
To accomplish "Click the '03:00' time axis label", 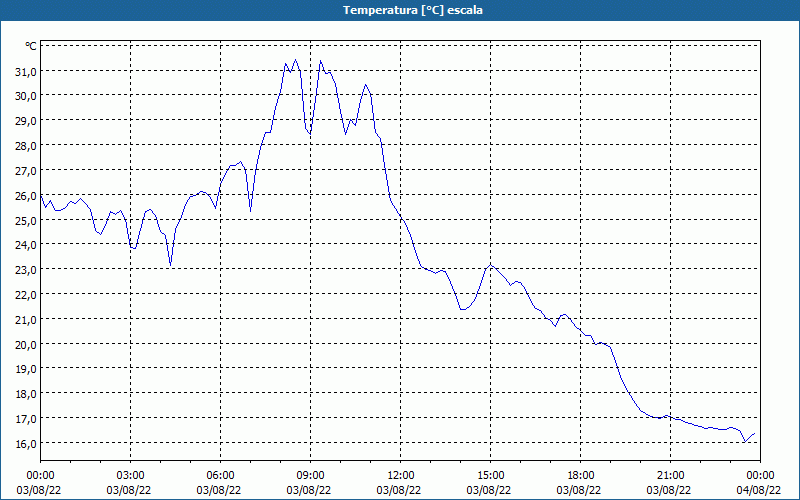I will click(130, 476).
